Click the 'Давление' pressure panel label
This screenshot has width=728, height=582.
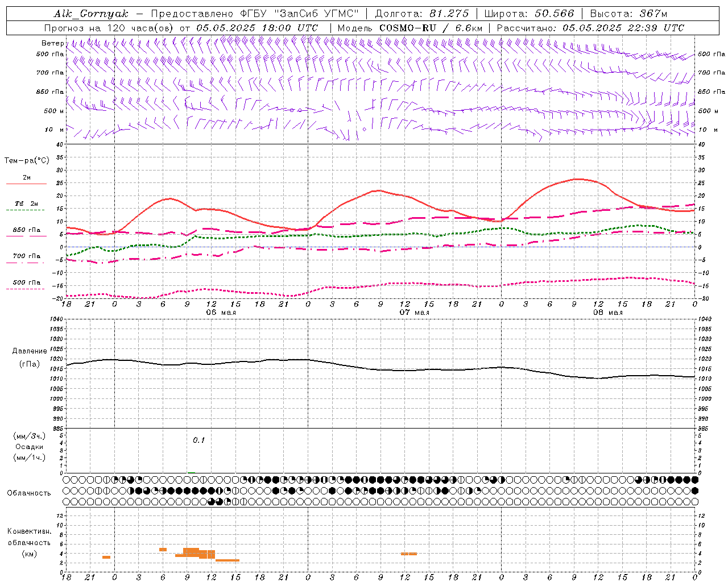[30, 351]
